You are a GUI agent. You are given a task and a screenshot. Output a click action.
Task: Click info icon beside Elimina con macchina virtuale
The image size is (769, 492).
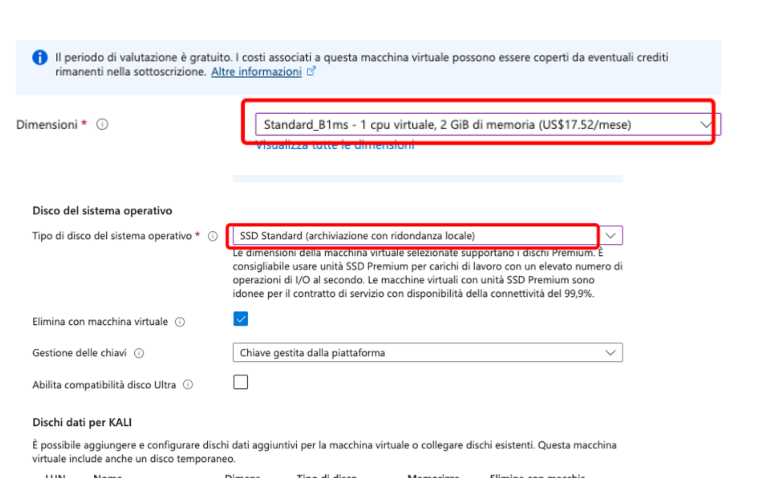click(180, 322)
